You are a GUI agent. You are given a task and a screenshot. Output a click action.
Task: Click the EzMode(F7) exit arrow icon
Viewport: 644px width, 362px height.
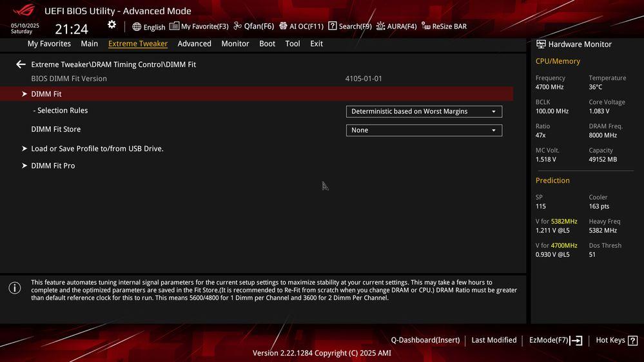coord(576,340)
